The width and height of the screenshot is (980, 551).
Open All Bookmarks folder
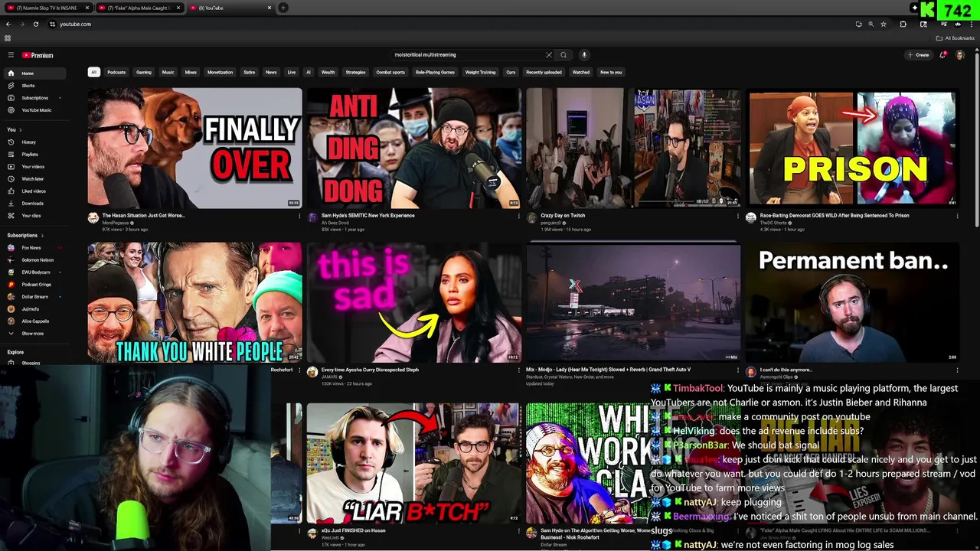[x=956, y=38]
